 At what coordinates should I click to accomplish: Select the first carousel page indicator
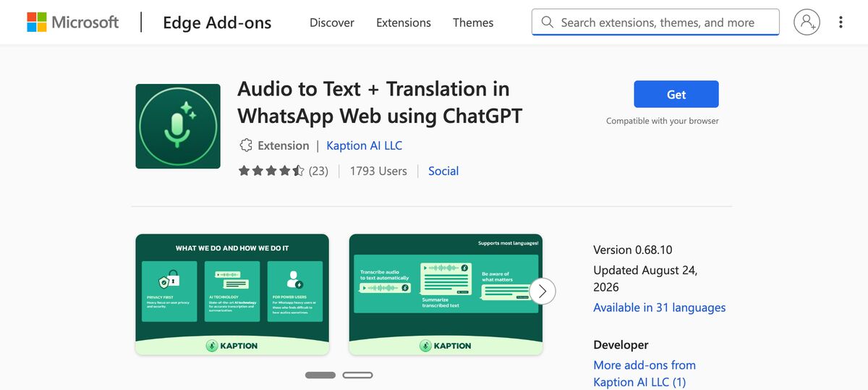point(320,375)
